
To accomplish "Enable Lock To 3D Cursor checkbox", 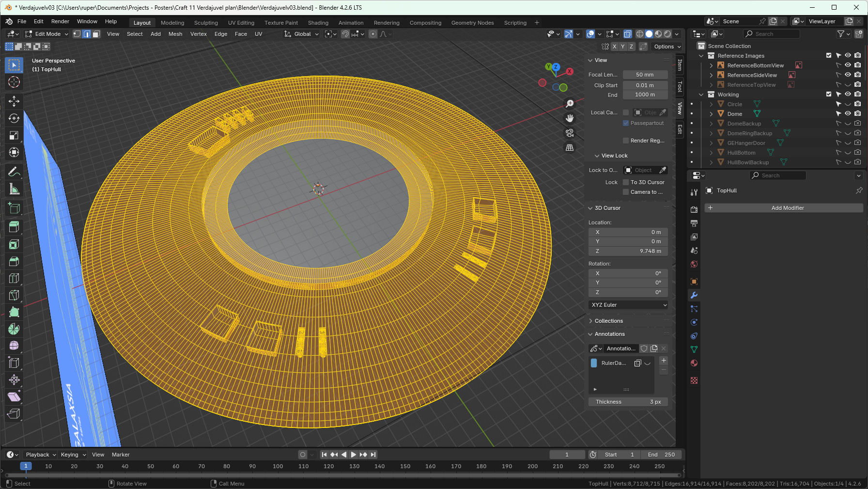I will [x=626, y=182].
